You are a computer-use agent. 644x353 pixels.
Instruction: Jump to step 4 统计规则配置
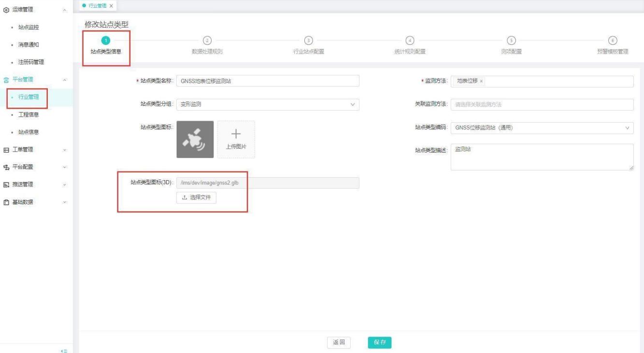(410, 41)
